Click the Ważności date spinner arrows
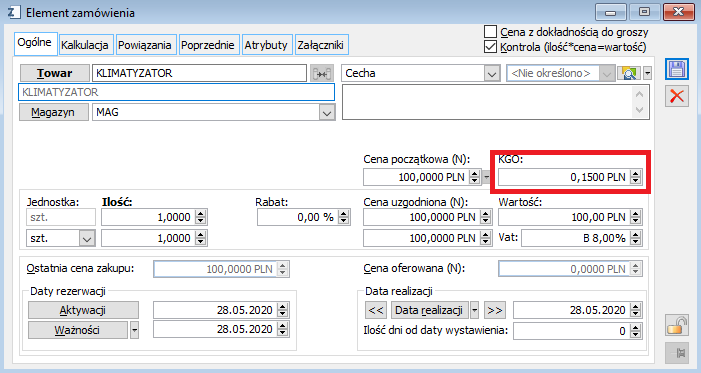 click(282, 330)
